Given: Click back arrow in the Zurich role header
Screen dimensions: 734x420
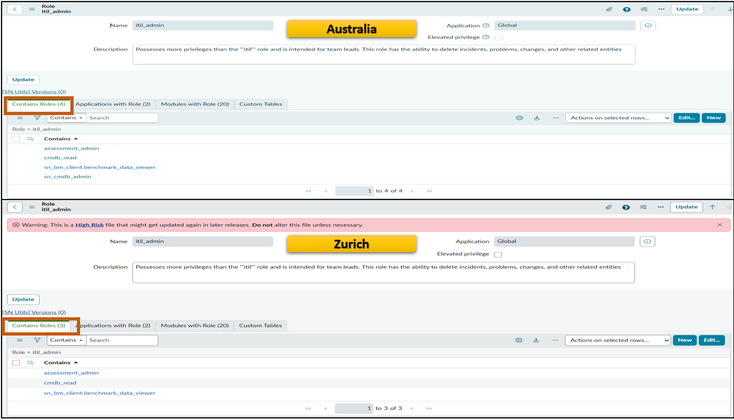Looking at the screenshot, I should tap(15, 207).
